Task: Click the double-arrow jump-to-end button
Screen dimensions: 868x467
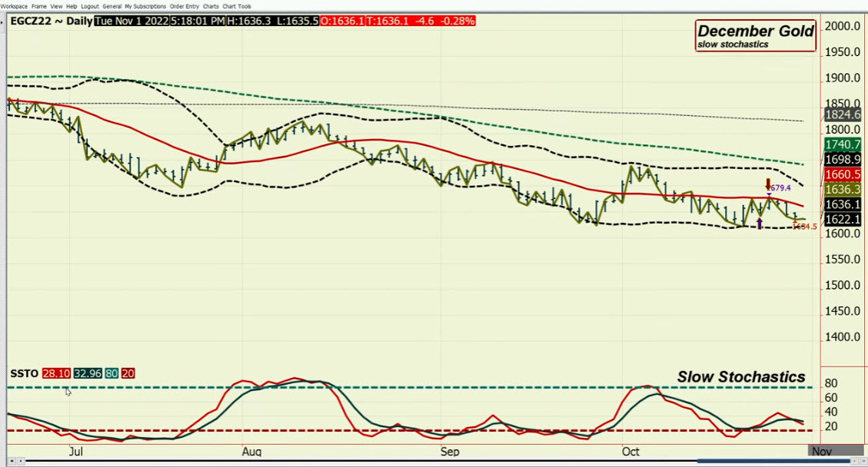Action: 863,461
